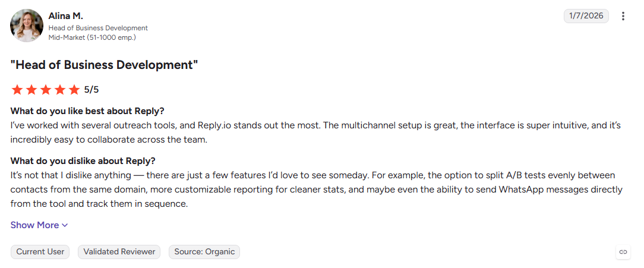644x268 pixels.
Task: Select the Validated Reviewer tag
Action: pos(119,252)
